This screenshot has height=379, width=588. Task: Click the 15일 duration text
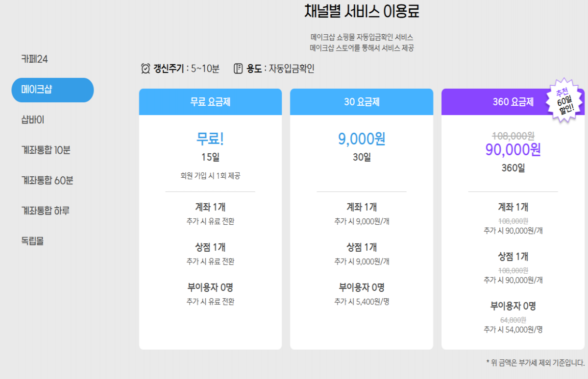210,158
